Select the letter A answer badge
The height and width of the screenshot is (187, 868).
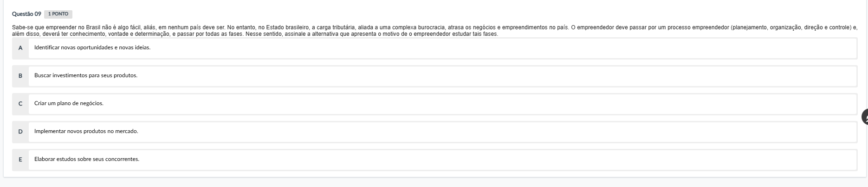tap(20, 48)
